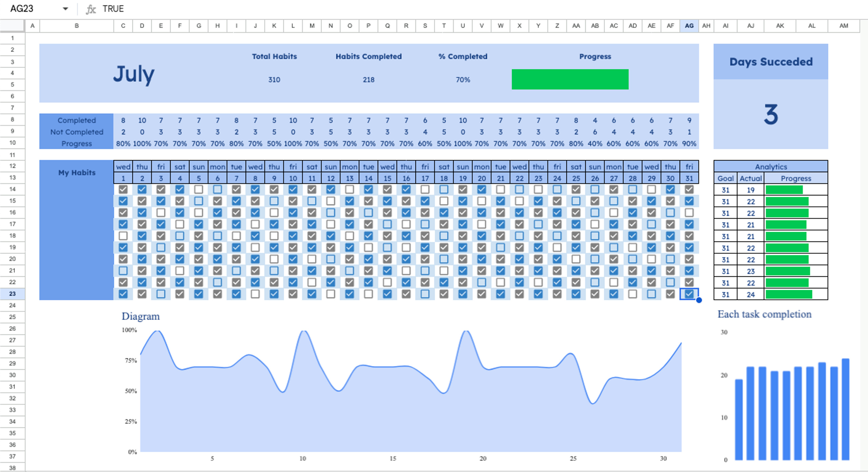Viewport: 868px width, 472px height.
Task: Select the Total Habits value 310
Action: tap(274, 80)
